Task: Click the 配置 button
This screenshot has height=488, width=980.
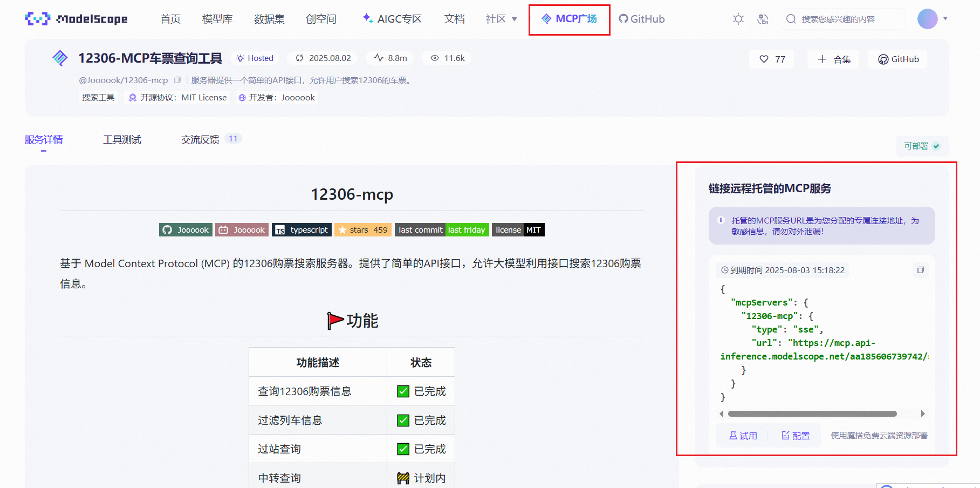Action: (796, 436)
